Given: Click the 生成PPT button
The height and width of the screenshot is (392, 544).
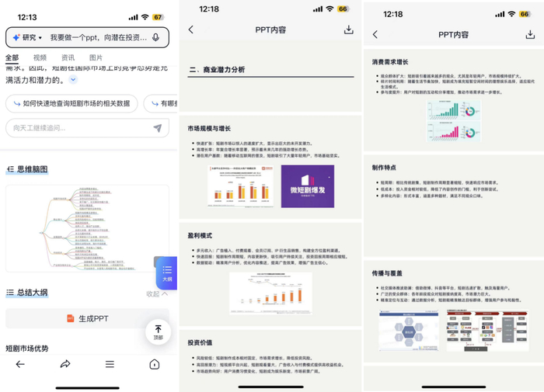Looking at the screenshot, I should 87,318.
